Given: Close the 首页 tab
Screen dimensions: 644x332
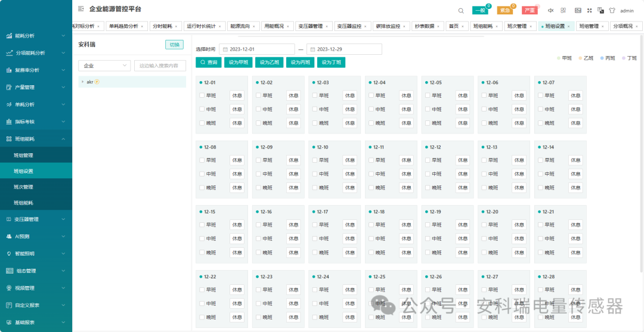Looking at the screenshot, I should tap(463, 26).
